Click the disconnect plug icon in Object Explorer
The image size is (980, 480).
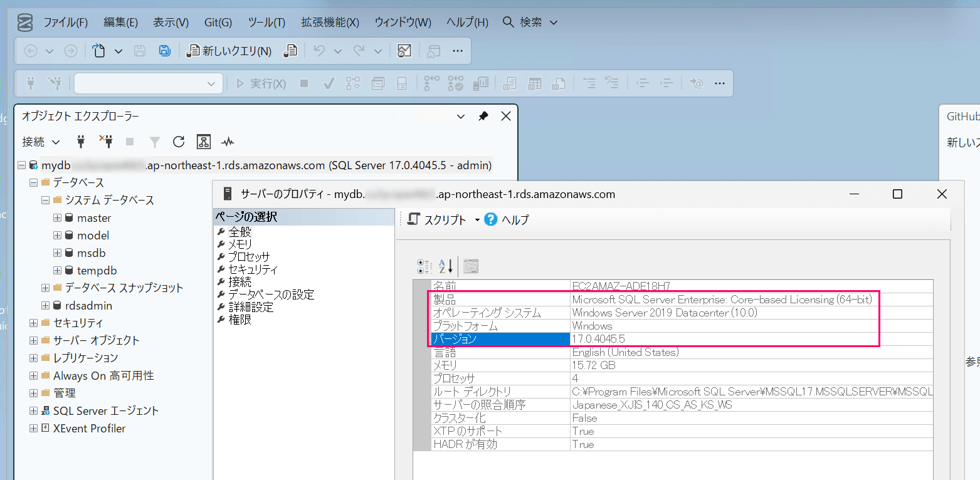click(105, 142)
